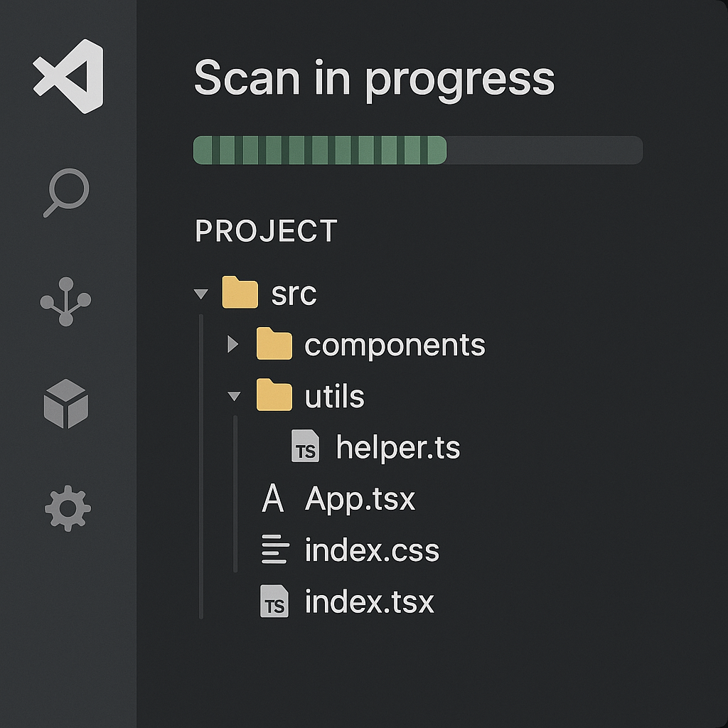
Task: Click the VS Code logo icon
Action: tap(68, 76)
